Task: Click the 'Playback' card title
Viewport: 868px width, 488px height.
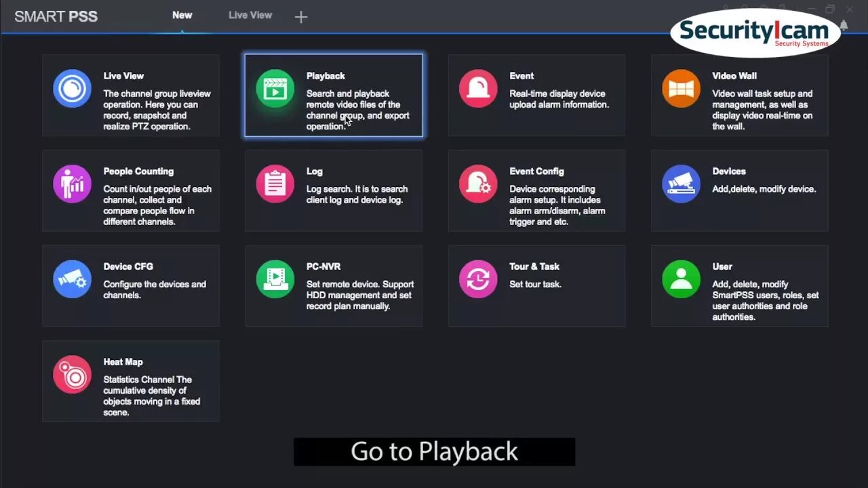Action: coord(325,76)
